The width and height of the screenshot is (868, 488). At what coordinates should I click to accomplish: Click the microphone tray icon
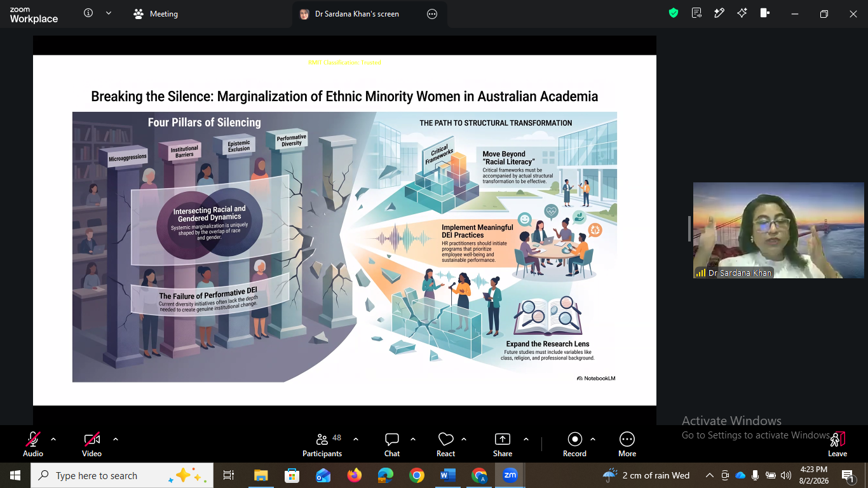point(756,475)
